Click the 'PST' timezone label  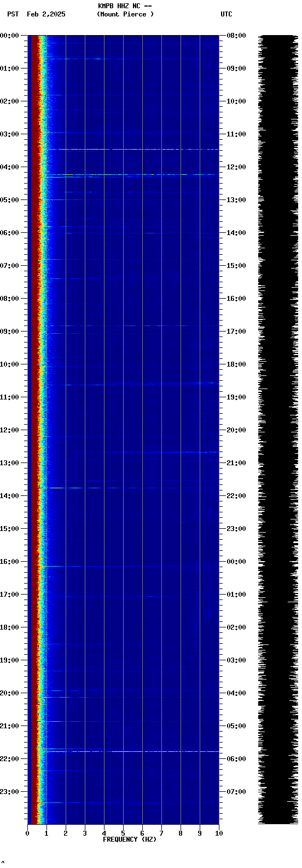pos(13,14)
